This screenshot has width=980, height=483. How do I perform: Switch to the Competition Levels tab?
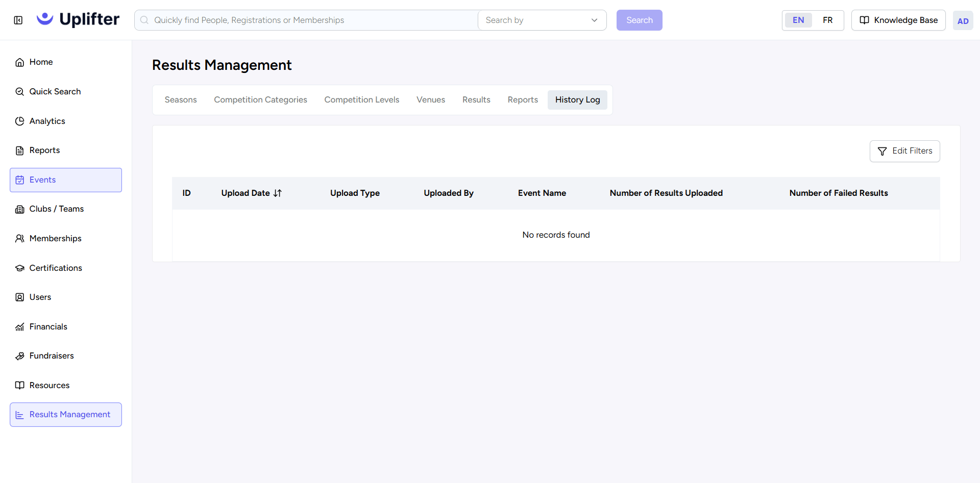point(362,100)
